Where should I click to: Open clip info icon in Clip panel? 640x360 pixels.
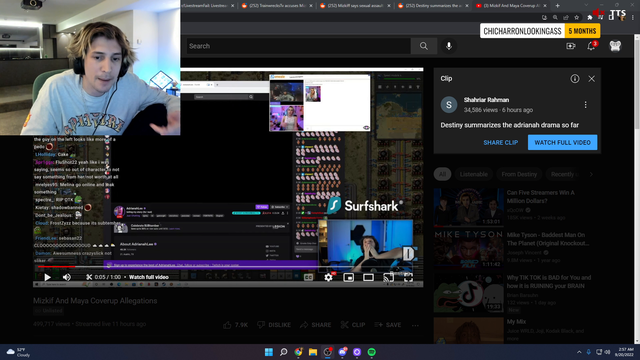coord(575,79)
